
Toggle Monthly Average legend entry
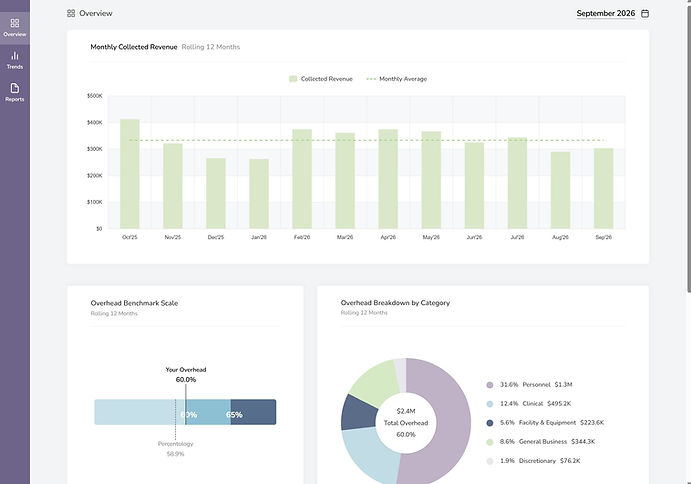[x=397, y=79]
